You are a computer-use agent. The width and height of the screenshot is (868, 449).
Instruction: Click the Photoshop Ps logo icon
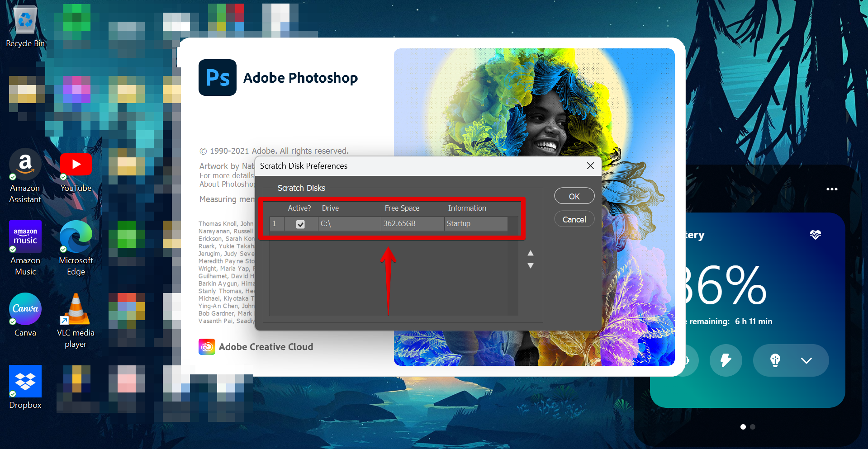(x=218, y=77)
